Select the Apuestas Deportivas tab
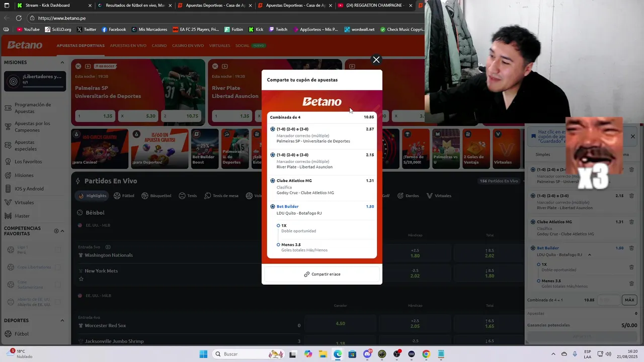Image resolution: width=644 pixels, height=362 pixels. (80, 45)
